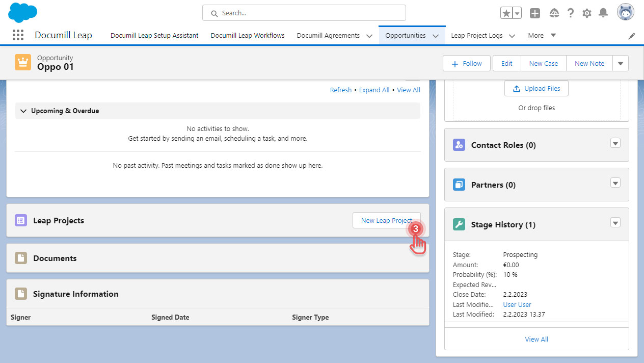Open Salesforce Setup via the gear icon
Image resolution: width=644 pixels, height=363 pixels.
586,13
